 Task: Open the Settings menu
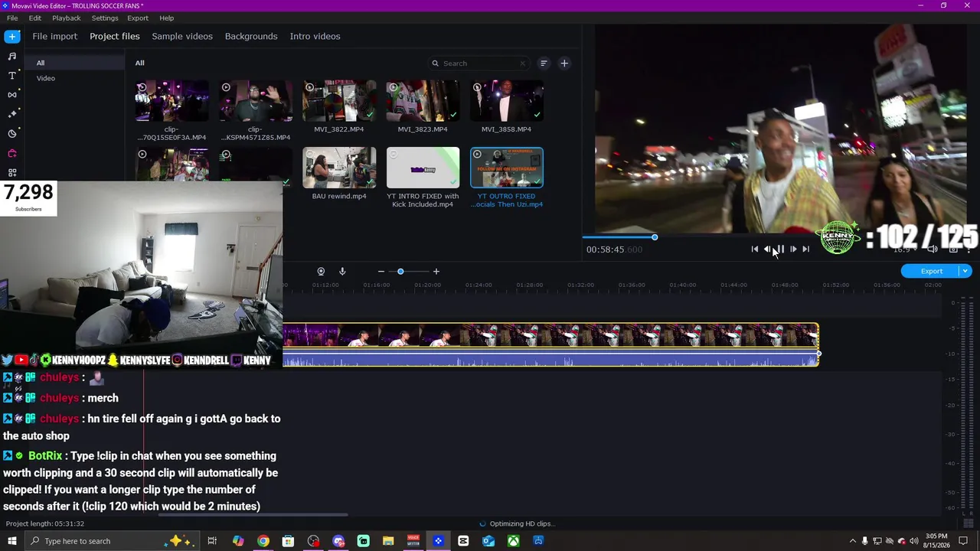pos(105,18)
